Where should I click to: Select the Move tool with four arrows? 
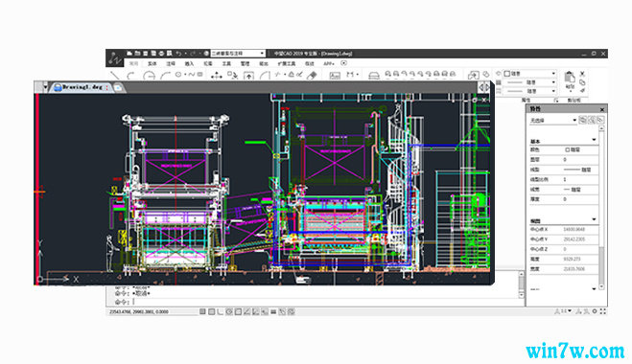[x=217, y=76]
